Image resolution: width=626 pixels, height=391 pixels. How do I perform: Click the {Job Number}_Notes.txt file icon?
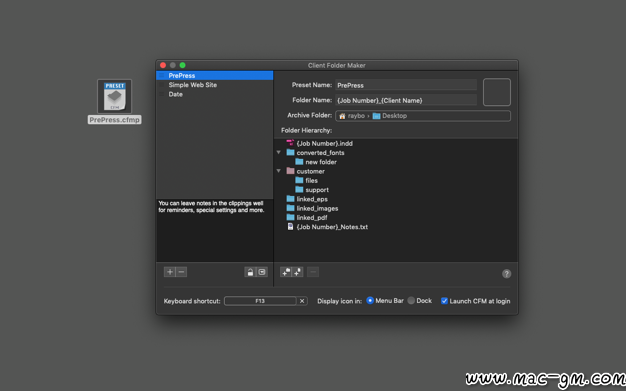[290, 226]
